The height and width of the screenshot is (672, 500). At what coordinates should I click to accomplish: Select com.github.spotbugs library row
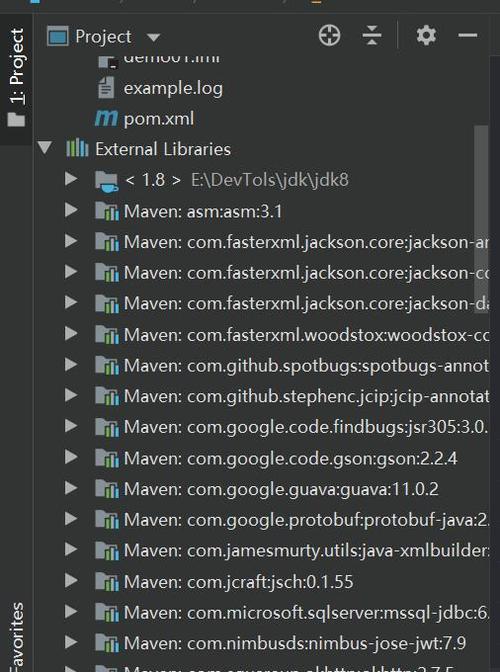[x=306, y=366]
